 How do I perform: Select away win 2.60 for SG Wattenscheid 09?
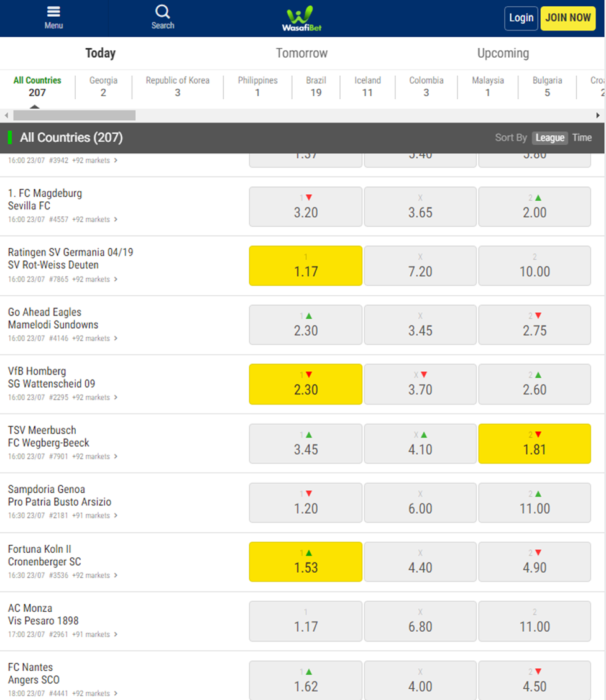coord(535,384)
